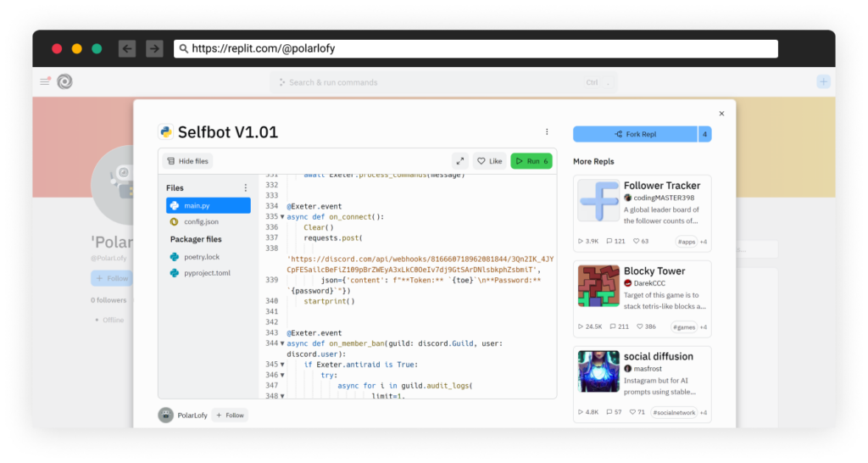The image size is (868, 463).
Task: Focus the Search & run commands box
Action: 442,82
